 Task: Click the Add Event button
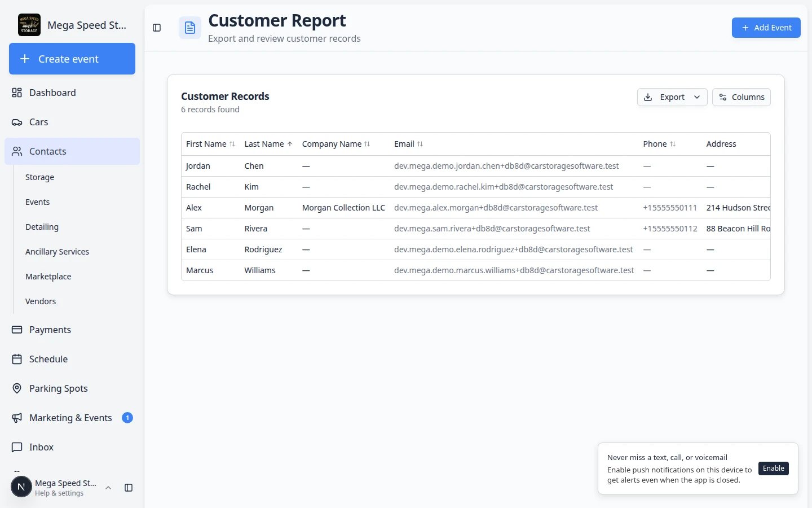pos(766,28)
